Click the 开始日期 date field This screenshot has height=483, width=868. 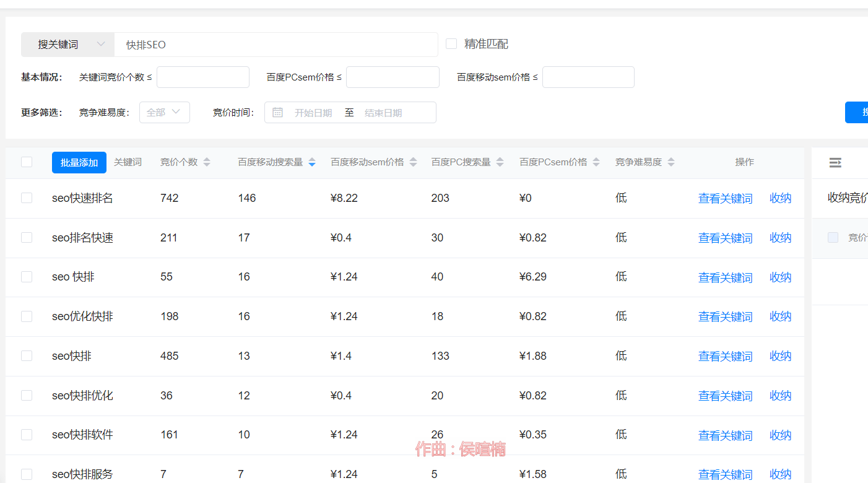click(x=313, y=113)
